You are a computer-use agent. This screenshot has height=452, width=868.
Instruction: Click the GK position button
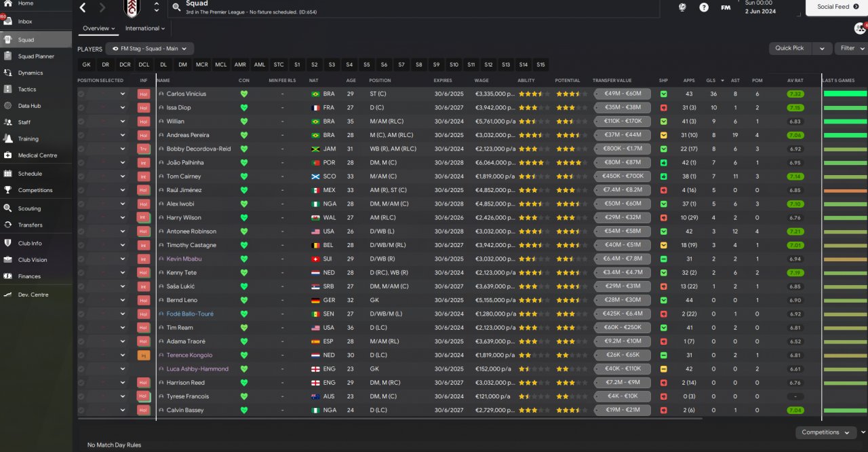(x=86, y=64)
